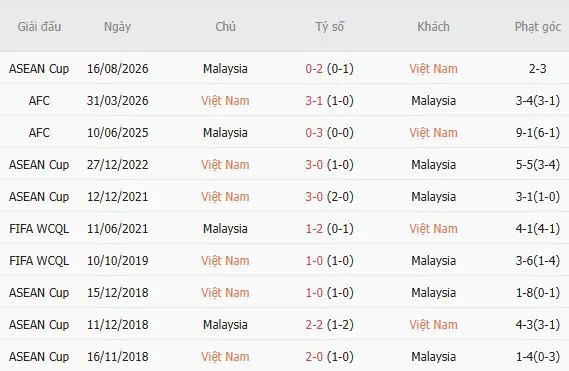569x371 pixels.
Task: Select the Tỷ số column header
Action: (x=329, y=26)
